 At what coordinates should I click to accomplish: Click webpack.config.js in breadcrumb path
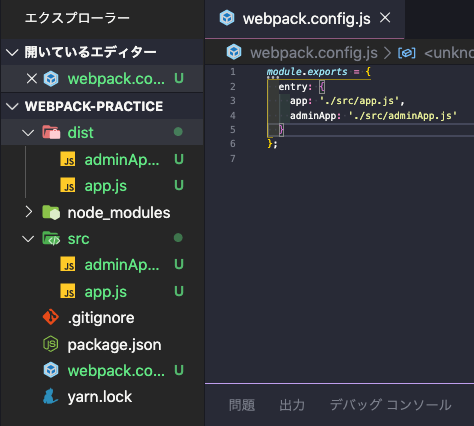[314, 53]
